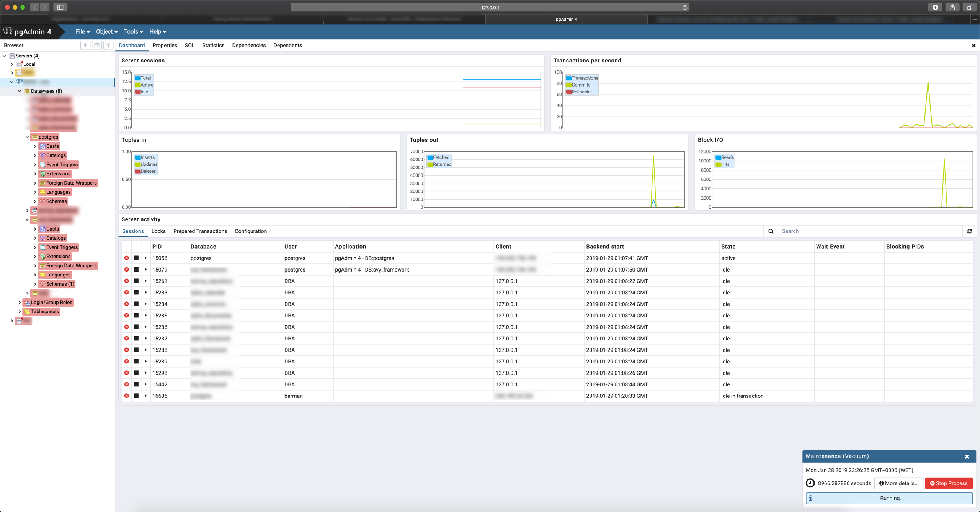Select Login/Group Roles node

pyautogui.click(x=51, y=303)
